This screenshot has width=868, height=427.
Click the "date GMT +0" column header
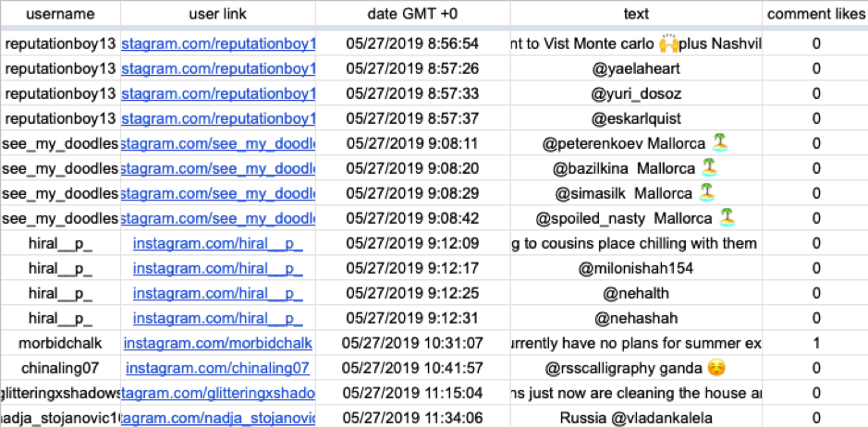point(412,14)
